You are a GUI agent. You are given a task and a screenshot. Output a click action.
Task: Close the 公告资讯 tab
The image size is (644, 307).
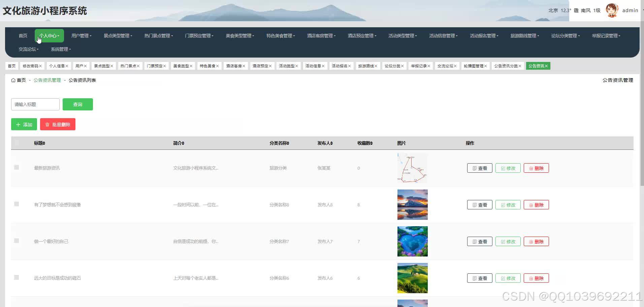point(547,66)
